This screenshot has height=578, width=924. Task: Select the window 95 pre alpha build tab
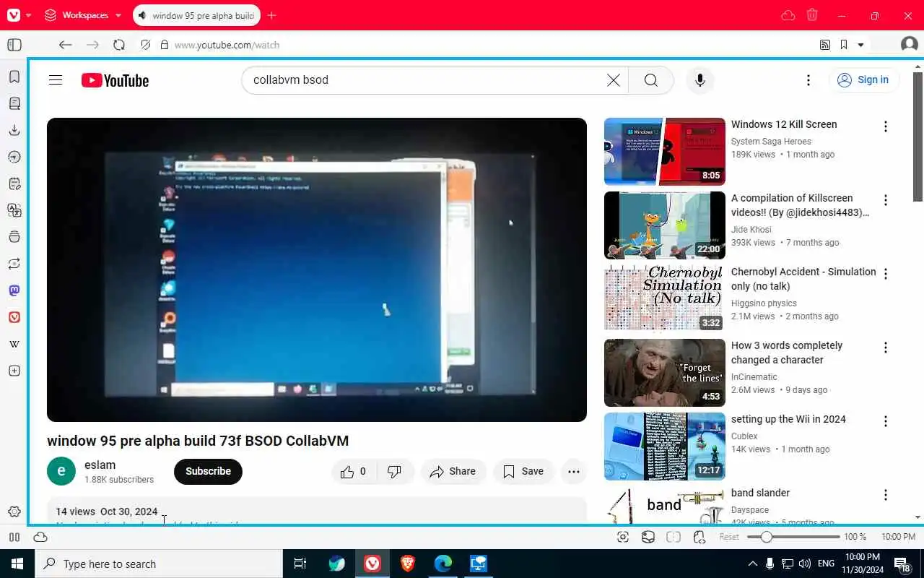pos(196,15)
